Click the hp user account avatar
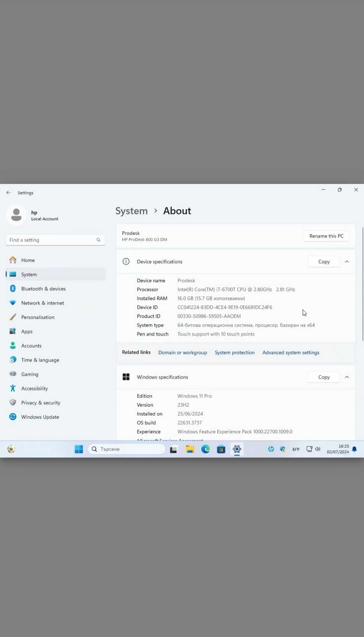The width and height of the screenshot is (364, 637). (x=16, y=215)
